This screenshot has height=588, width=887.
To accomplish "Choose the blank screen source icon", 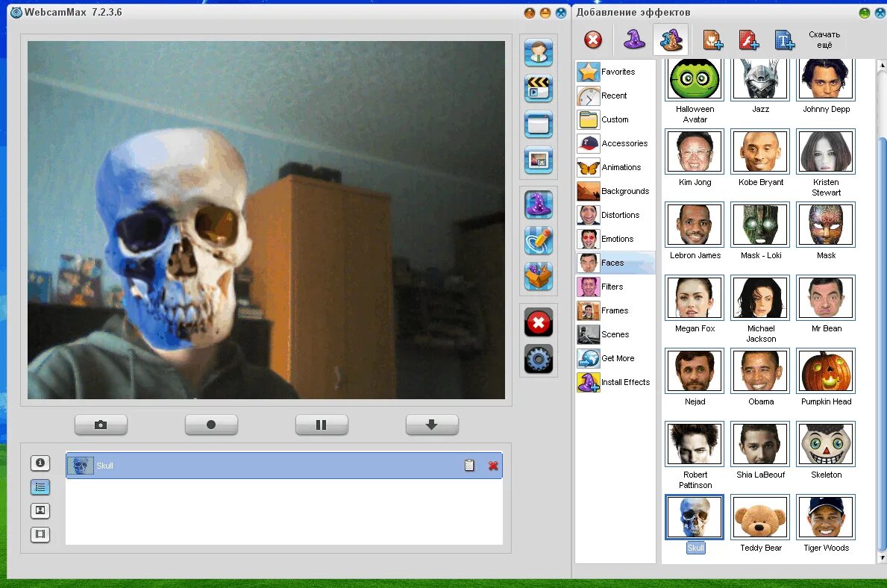I will pos(538,125).
